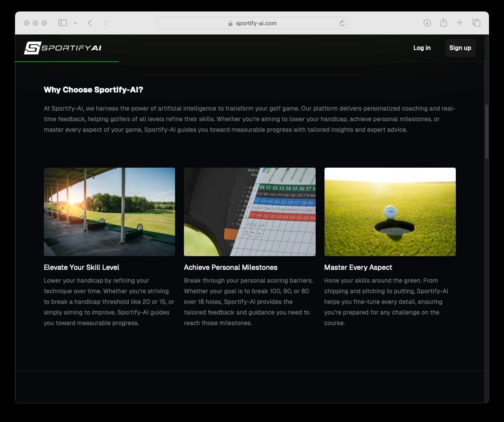The width and height of the screenshot is (504, 422).
Task: Click the Elevate Your Skill Level heading
Action: point(81,267)
